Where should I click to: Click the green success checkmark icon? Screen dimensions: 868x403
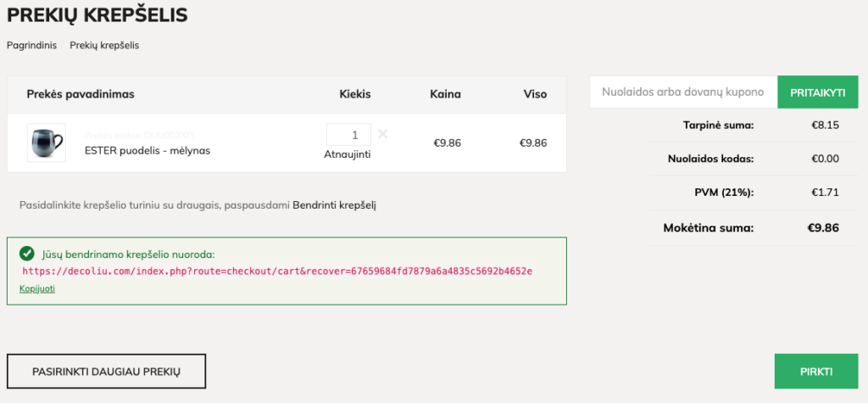pyautogui.click(x=26, y=254)
